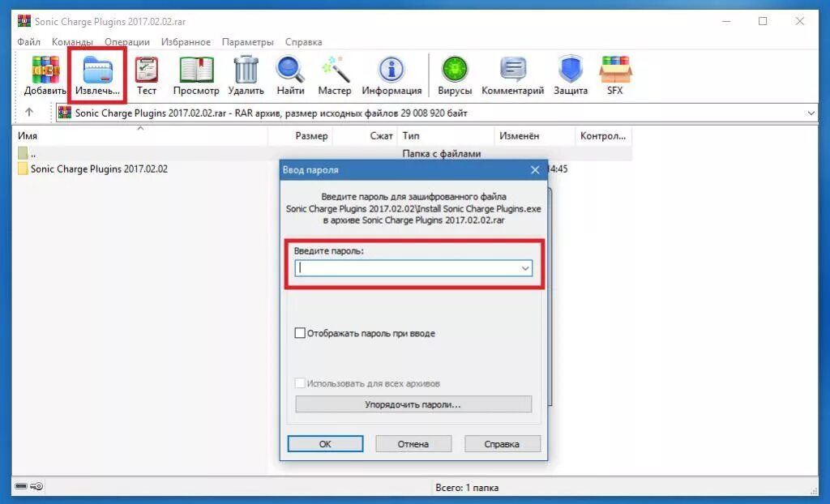Click the Извлечь (Extract) toolbar icon
Viewport: 830px width, 504px height.
point(97,70)
